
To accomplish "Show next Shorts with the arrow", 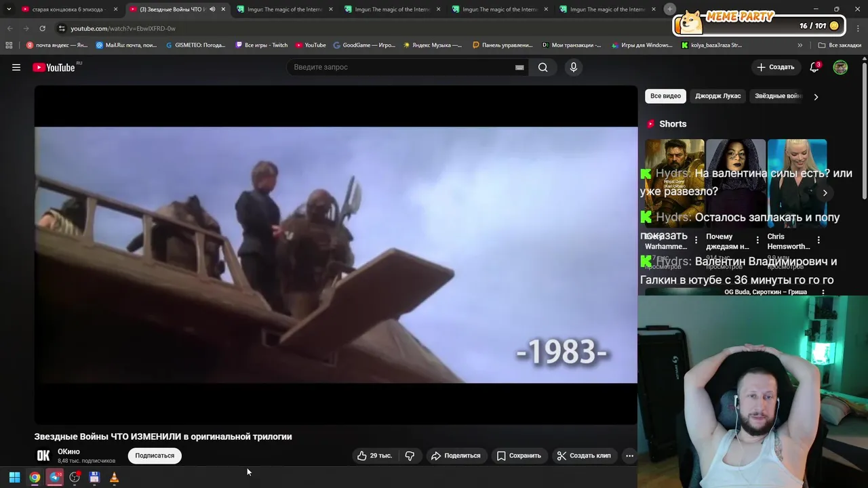I will coord(825,192).
